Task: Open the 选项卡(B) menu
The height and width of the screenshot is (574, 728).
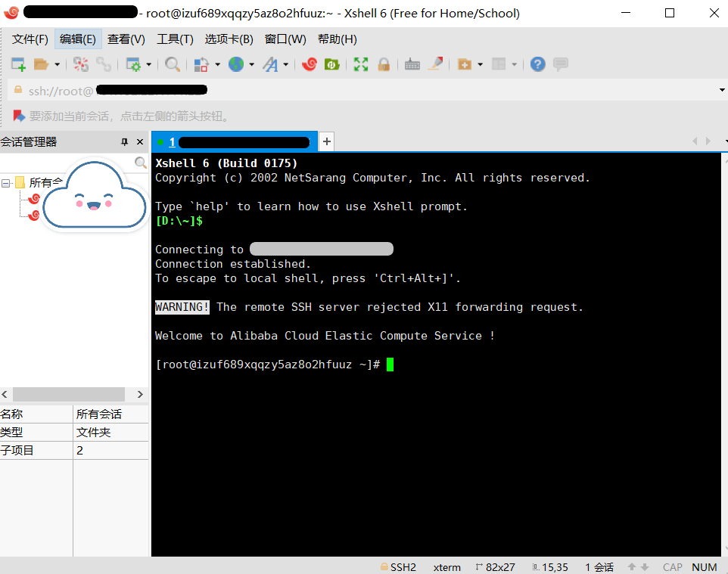Action: tap(229, 39)
